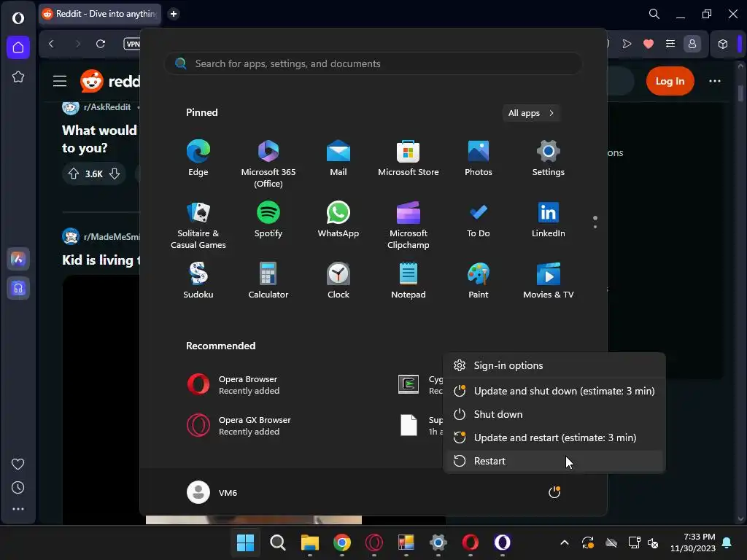
Task: Select Sign-in options from power menu
Action: click(x=554, y=365)
